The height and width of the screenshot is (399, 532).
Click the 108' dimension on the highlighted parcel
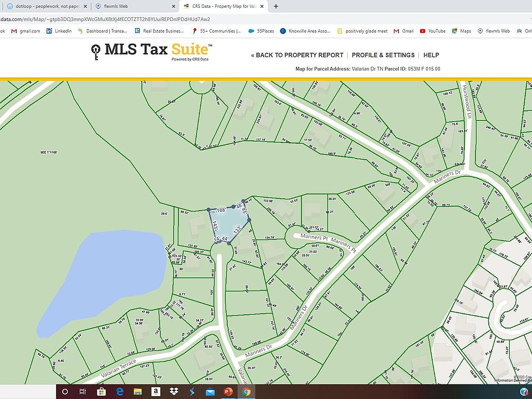tap(221, 210)
